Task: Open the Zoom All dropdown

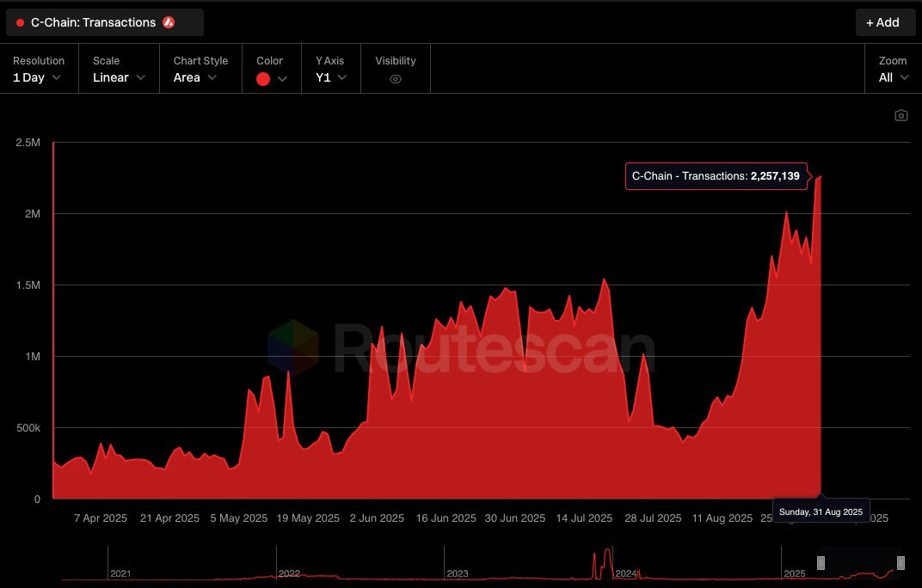Action: 893,70
